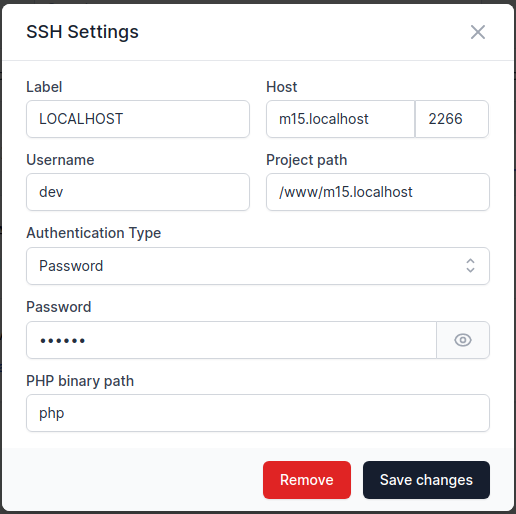Show the password with eye icon
516x514 pixels.
tap(463, 340)
